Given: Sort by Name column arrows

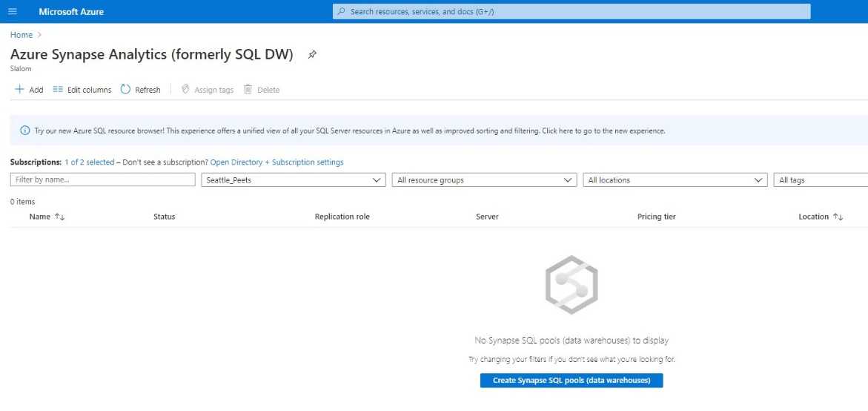Looking at the screenshot, I should (60, 217).
